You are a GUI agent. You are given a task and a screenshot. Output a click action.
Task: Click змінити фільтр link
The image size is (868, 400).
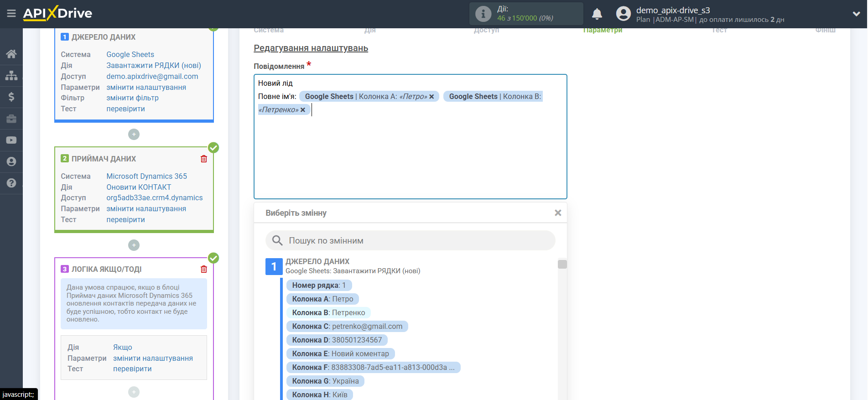click(132, 98)
